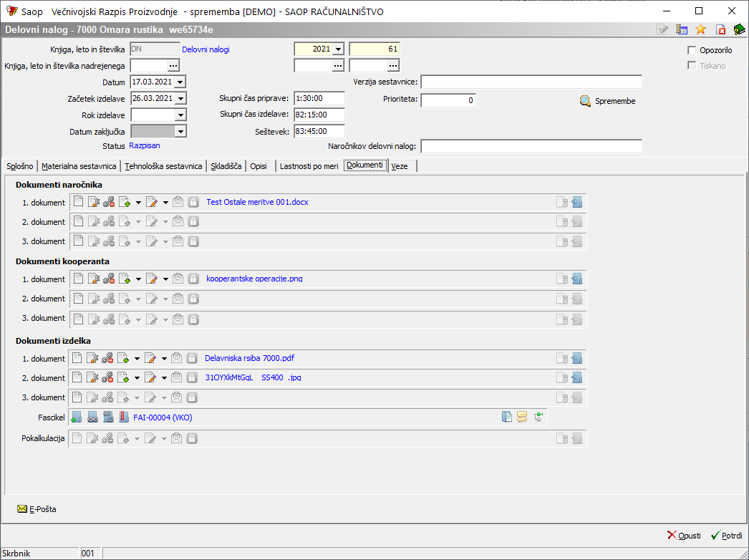Switch to the Splošno tab
Image resolution: width=749 pixels, height=560 pixels.
pos(20,166)
